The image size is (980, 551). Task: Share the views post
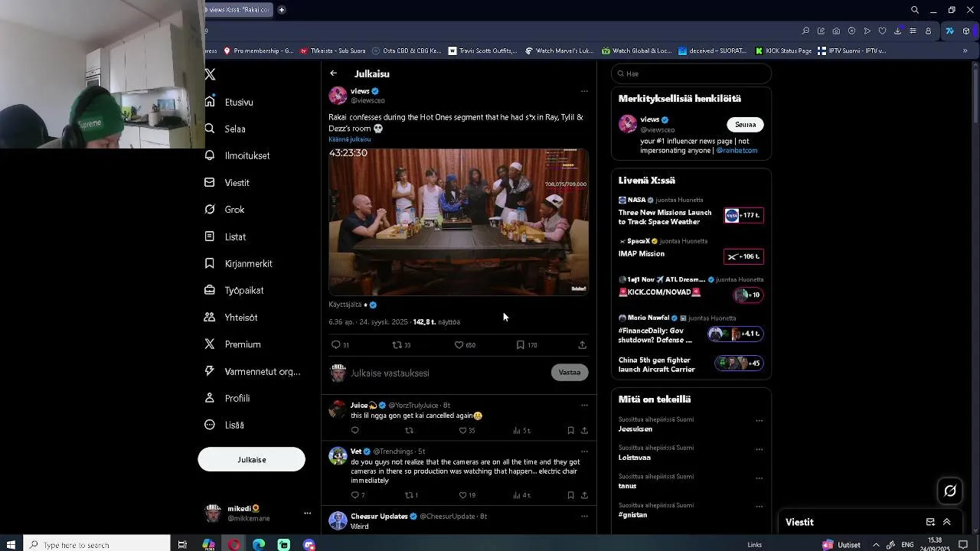click(x=582, y=345)
